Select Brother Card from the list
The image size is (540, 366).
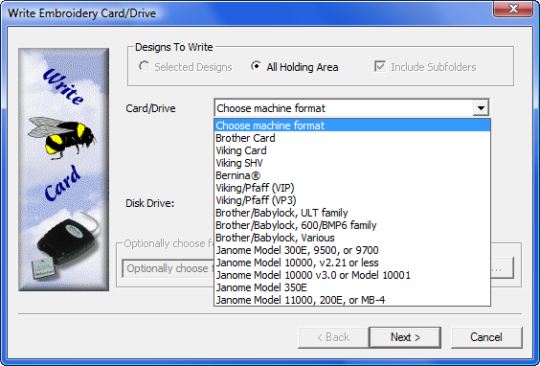(x=352, y=138)
